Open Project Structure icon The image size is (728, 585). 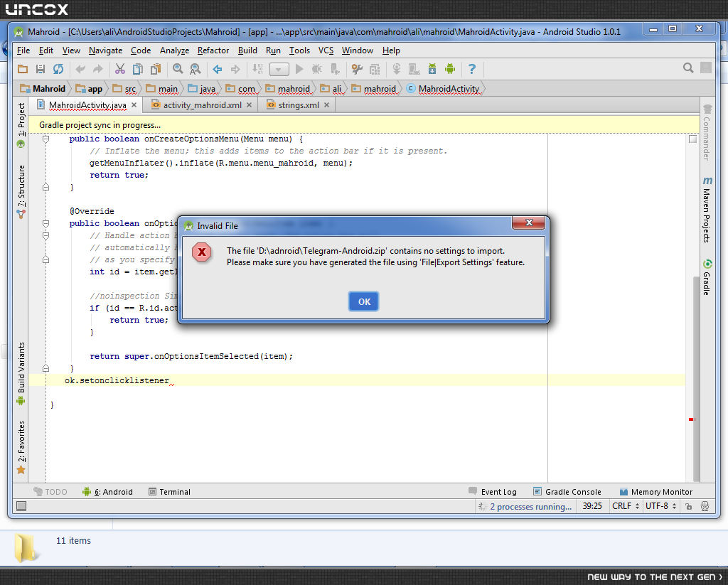click(x=375, y=69)
